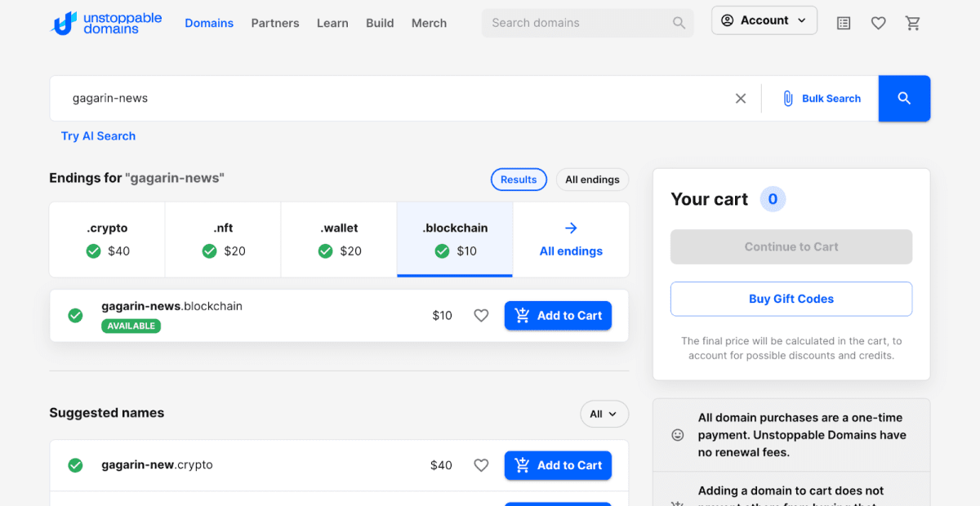Open the Unstoppable Domains logo homepage

(x=106, y=23)
